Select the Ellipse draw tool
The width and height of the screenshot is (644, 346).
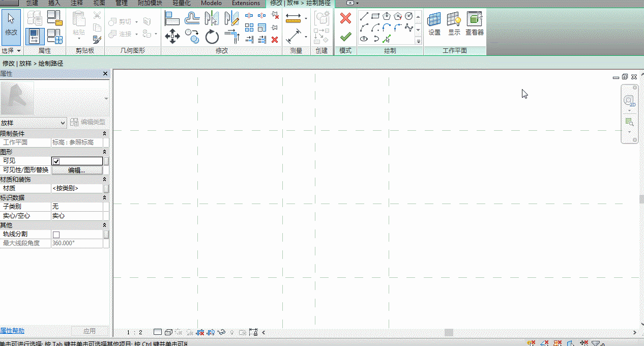[x=364, y=39]
